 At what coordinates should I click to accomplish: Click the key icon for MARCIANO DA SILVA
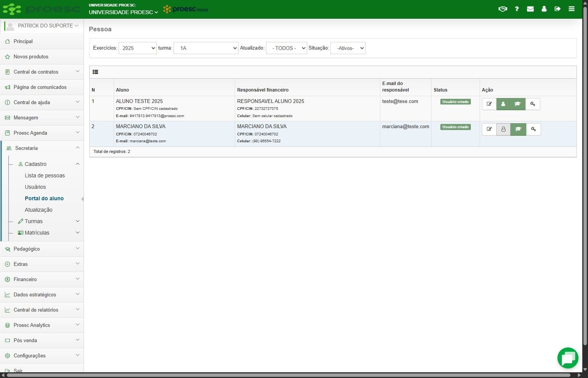(533, 129)
